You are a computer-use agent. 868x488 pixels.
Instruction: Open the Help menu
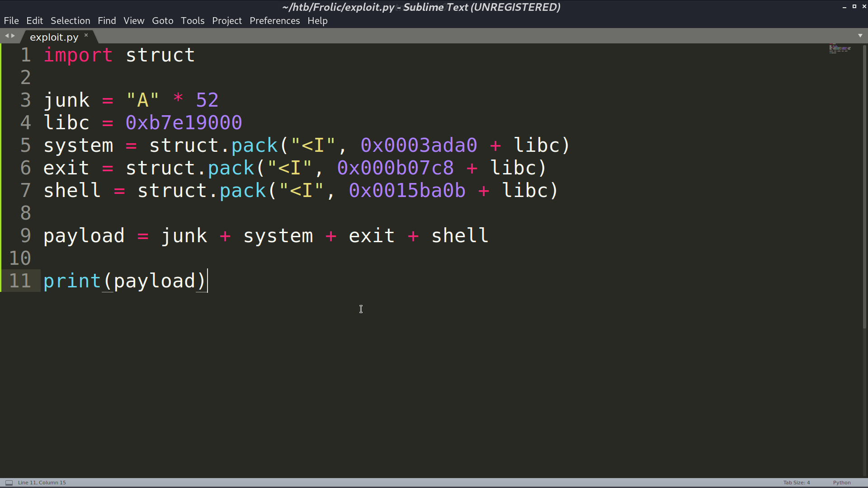317,21
